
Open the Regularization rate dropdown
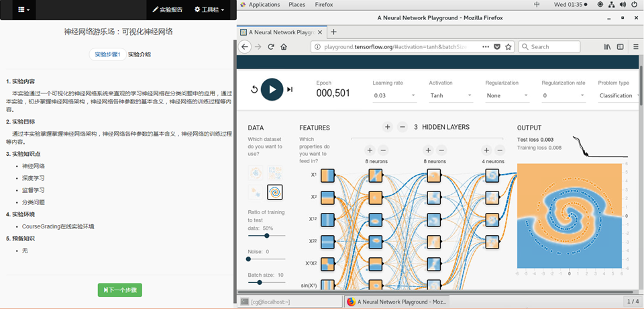click(x=563, y=95)
